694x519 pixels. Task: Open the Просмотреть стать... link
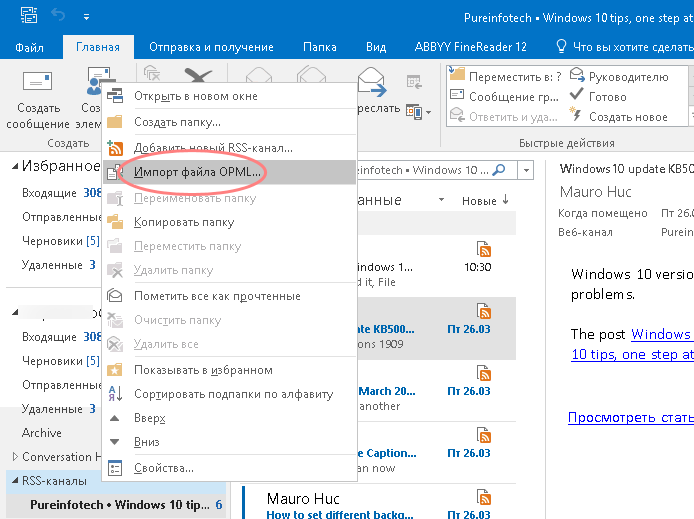pos(631,417)
